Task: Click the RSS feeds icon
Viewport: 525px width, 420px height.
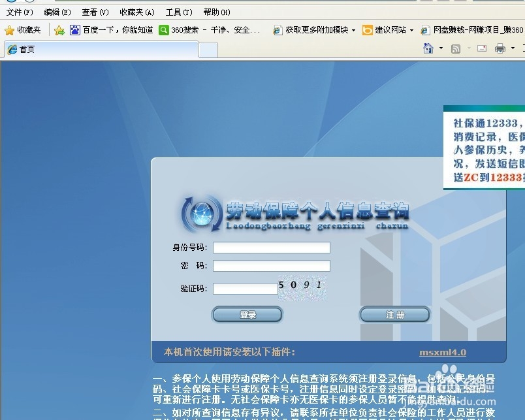Action: coord(456,49)
